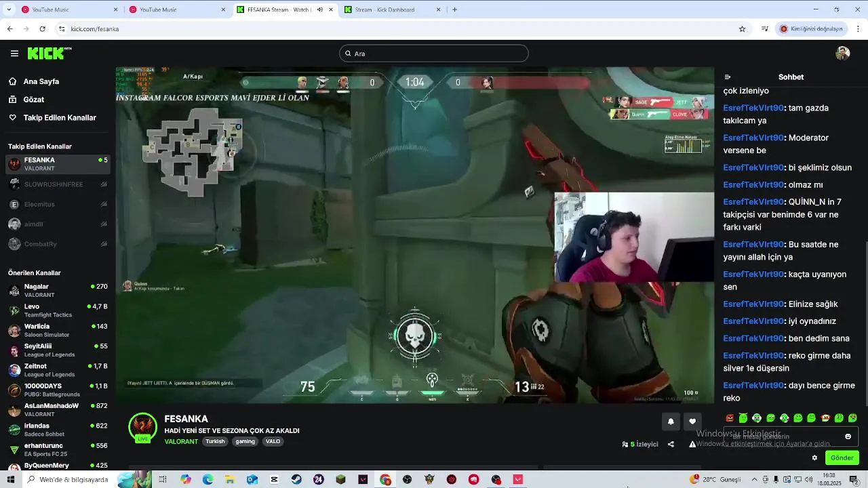Screen dimensions: 868x488
Task: Open FESANKA channel in followed list
Action: 58,164
